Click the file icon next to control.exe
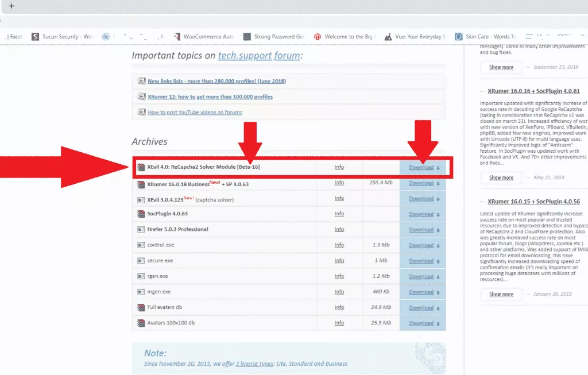Viewport: 588px width, 375px height. tap(141, 245)
